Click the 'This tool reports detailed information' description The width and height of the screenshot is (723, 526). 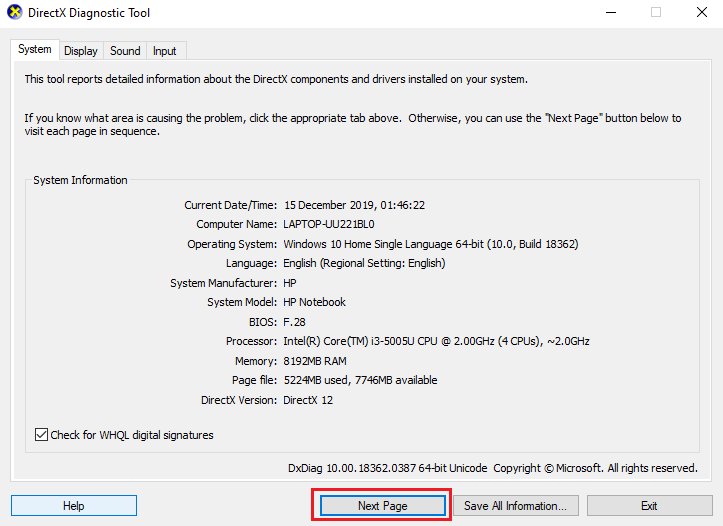coord(276,79)
